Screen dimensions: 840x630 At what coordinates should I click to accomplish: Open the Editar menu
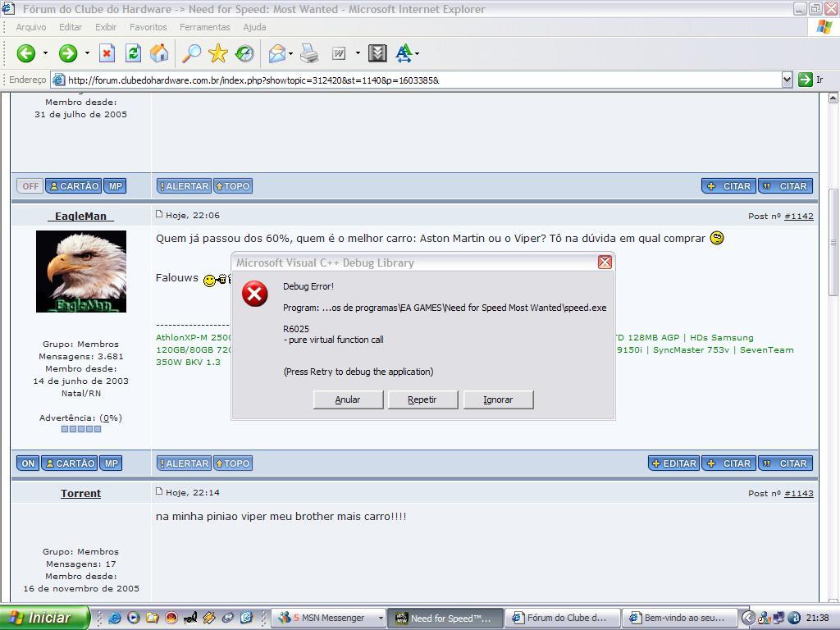tap(71, 27)
